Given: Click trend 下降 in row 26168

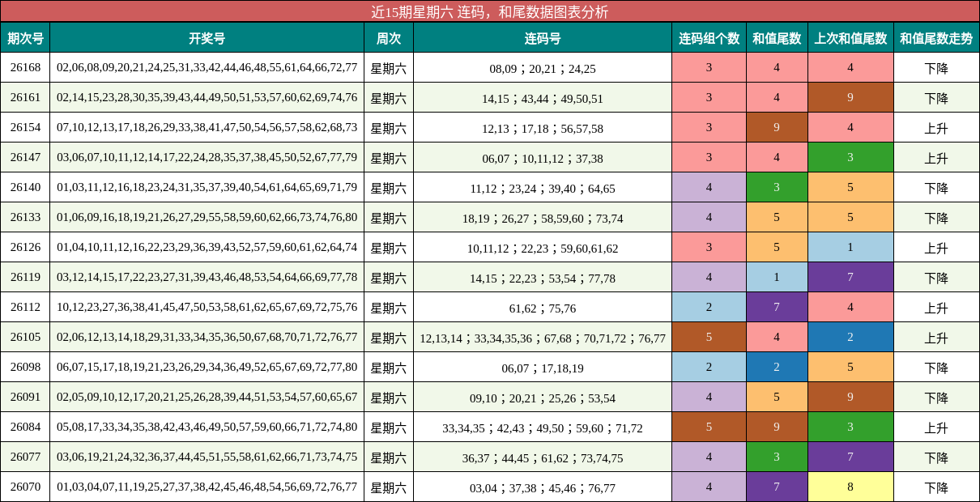Looking at the screenshot, I should [936, 68].
